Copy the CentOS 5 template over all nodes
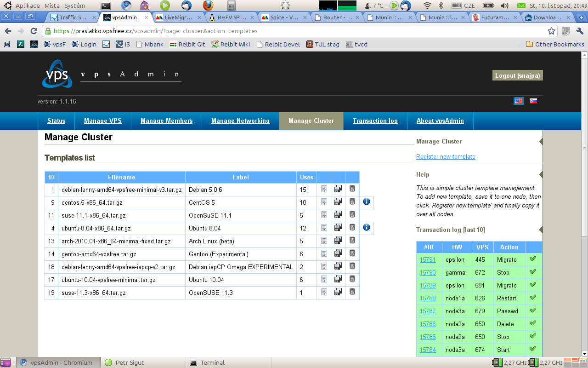 point(338,201)
